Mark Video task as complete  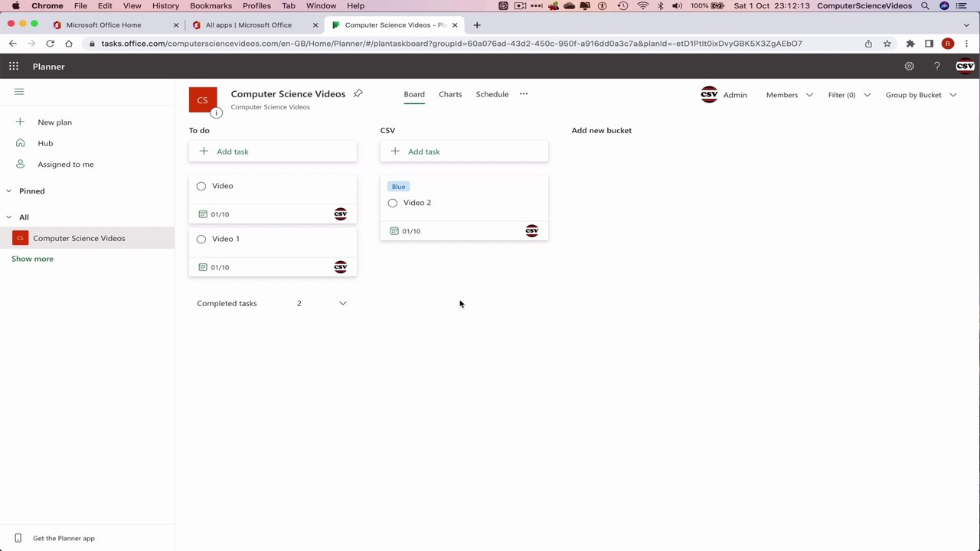[201, 186]
